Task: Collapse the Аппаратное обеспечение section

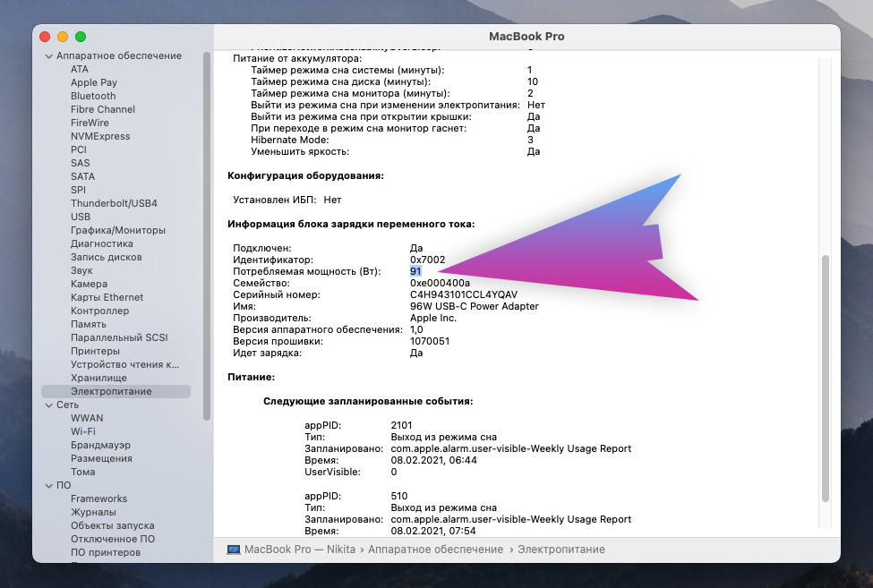Action: coord(48,55)
